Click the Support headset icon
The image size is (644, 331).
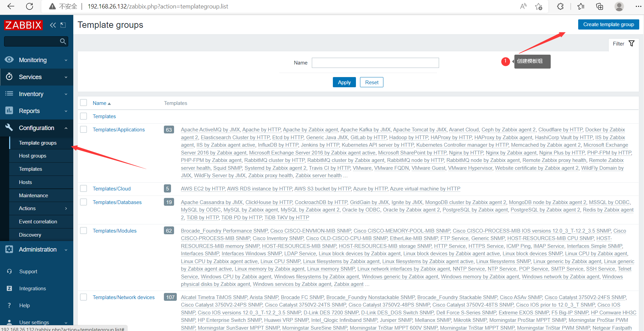click(10, 272)
